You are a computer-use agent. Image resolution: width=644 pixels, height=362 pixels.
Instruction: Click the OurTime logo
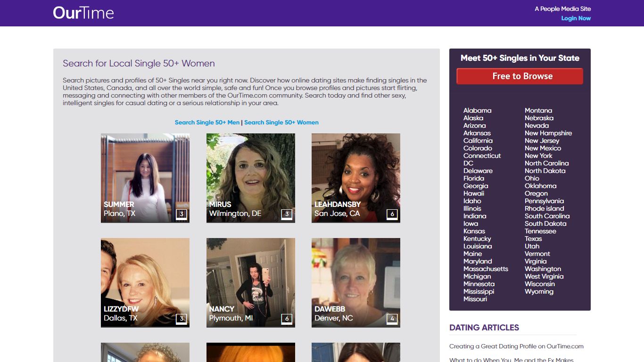tap(83, 13)
